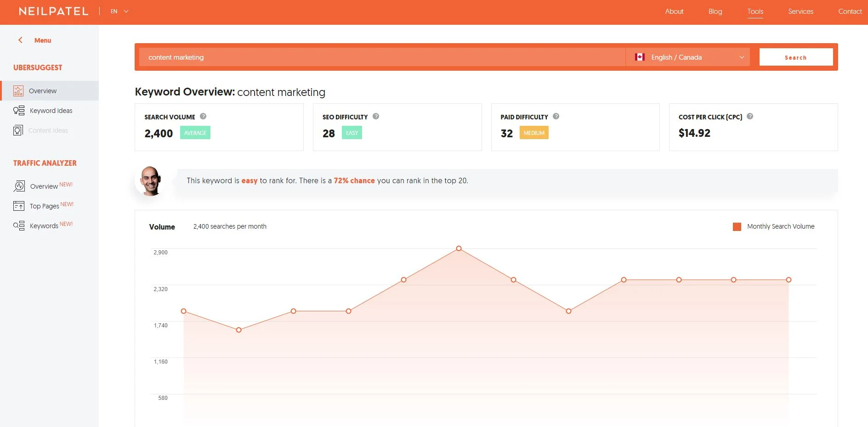Click the Keyword Ideas sidebar icon

coord(19,111)
